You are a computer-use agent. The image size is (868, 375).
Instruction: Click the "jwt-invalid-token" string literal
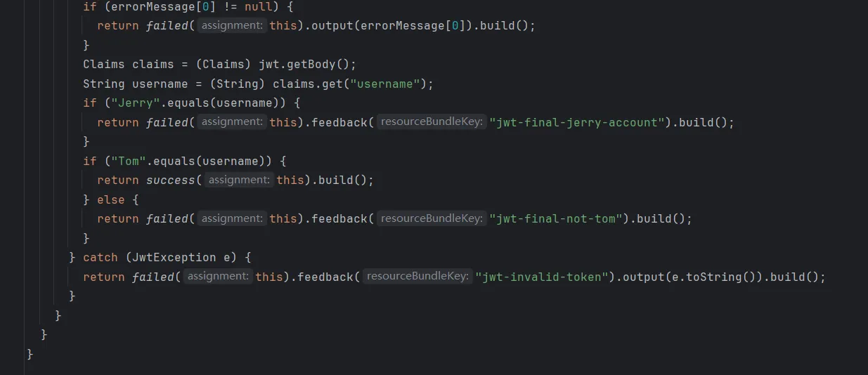tap(542, 277)
